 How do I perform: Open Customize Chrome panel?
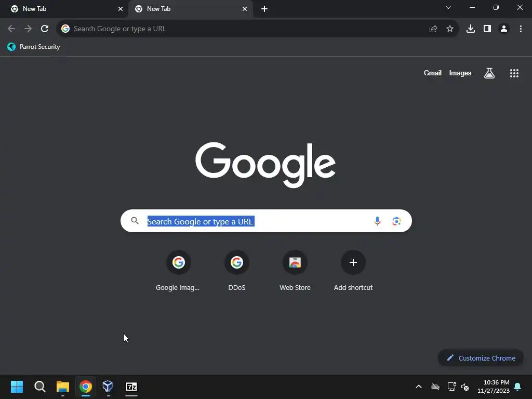(x=481, y=358)
